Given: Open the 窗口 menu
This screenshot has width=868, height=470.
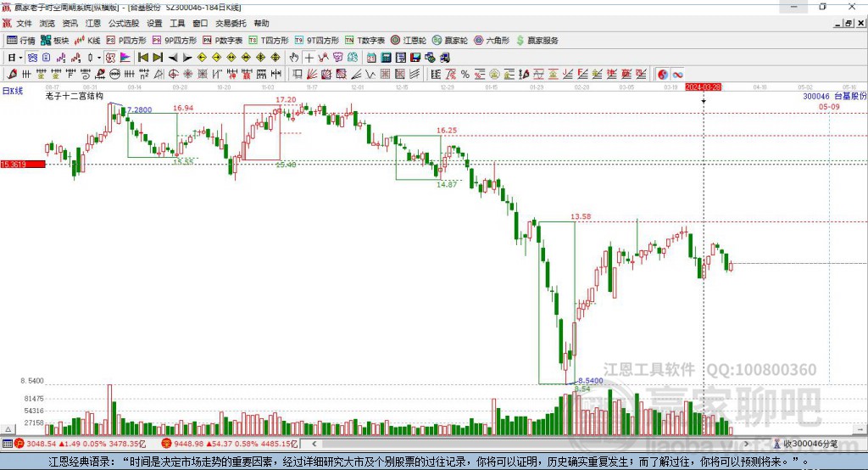Looking at the screenshot, I should (200, 23).
